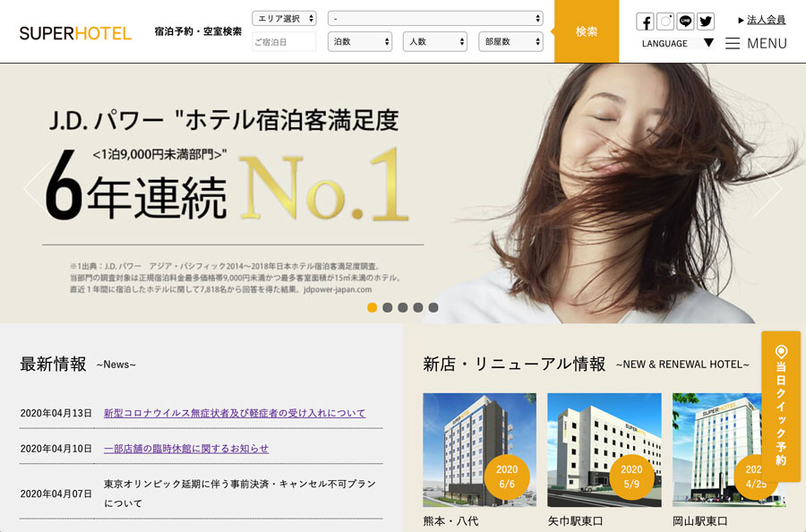Select the first orange carousel dot

pyautogui.click(x=373, y=307)
